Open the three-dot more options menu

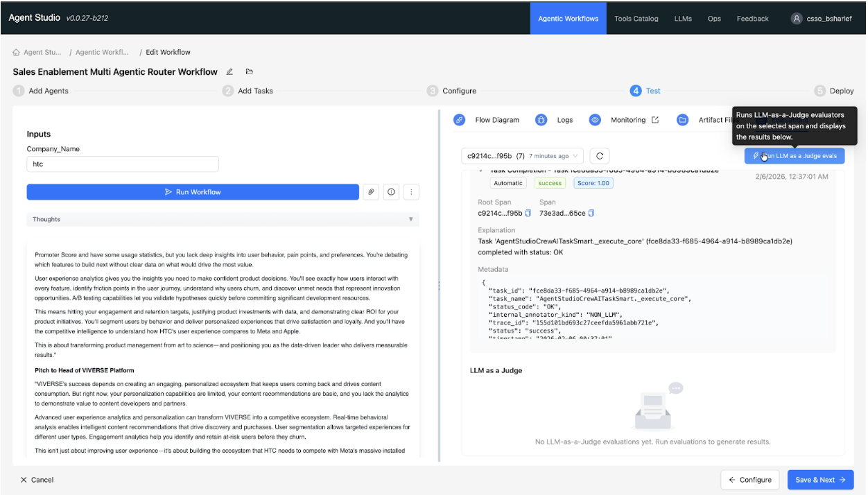coord(411,192)
